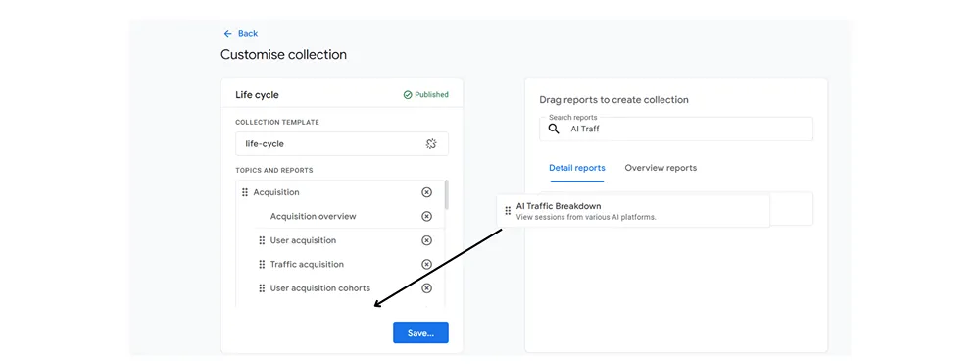Select the Traffic acquisition row text
This screenshot has height=364, width=980.
(x=307, y=265)
